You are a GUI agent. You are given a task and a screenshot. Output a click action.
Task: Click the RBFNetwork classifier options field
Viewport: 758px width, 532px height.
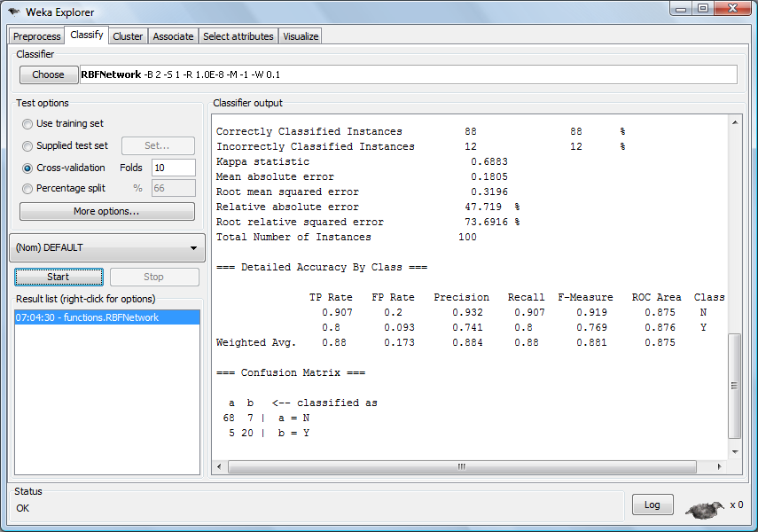409,74
